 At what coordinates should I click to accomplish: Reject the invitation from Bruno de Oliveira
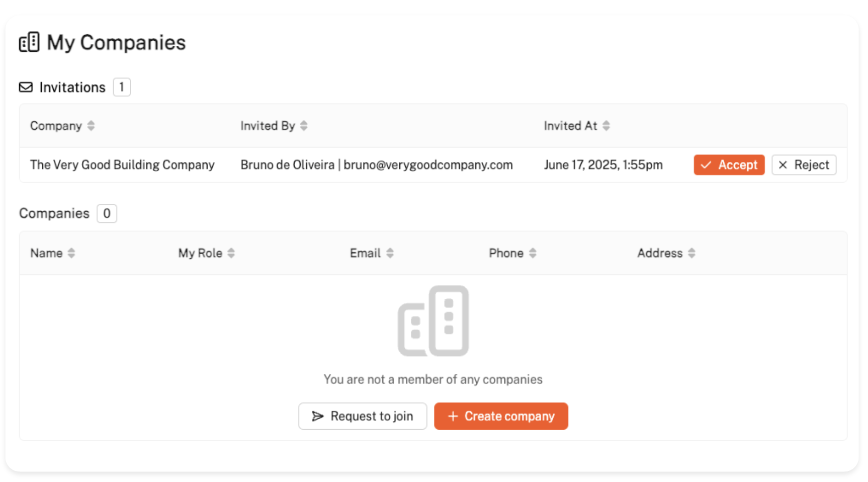point(804,165)
